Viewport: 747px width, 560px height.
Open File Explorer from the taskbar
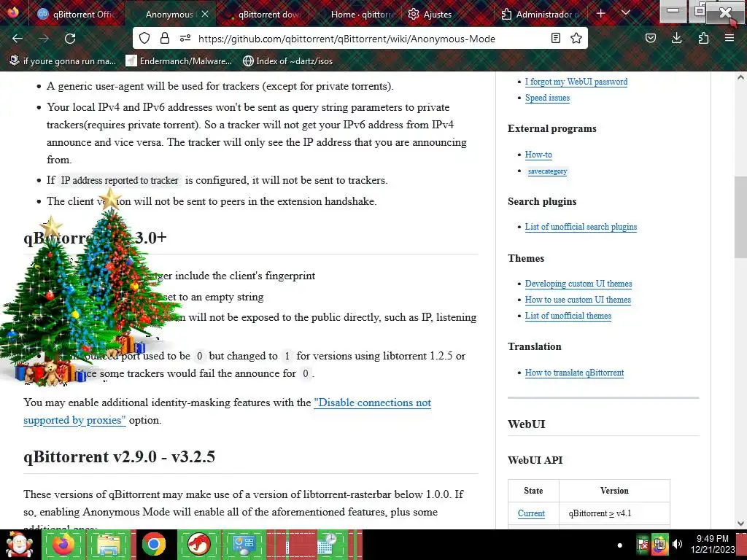[108, 545]
